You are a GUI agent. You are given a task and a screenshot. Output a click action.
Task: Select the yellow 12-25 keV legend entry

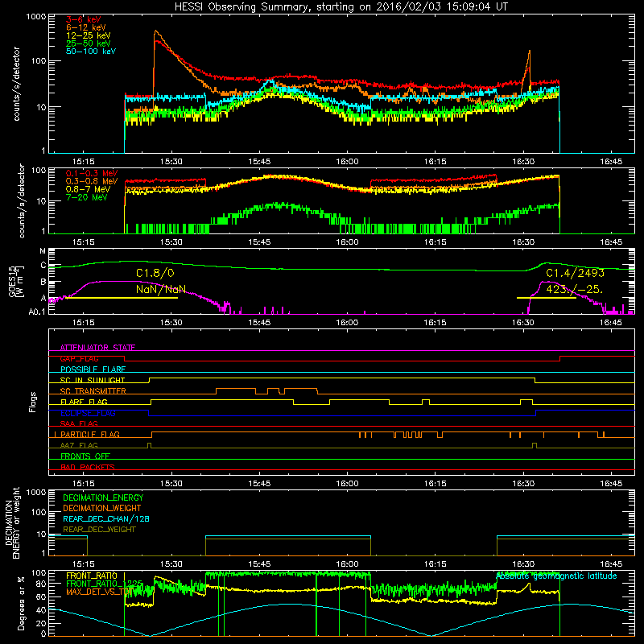coord(88,35)
